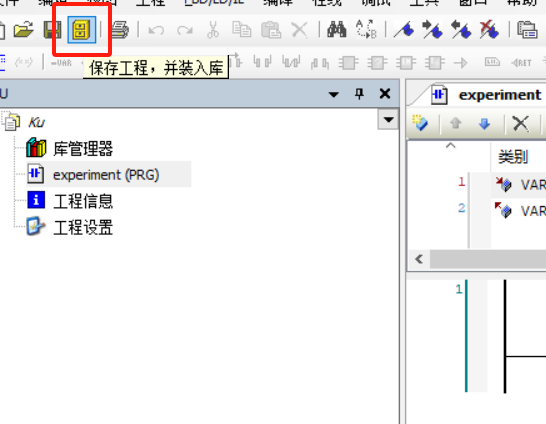Click the save project and install library icon

[x=81, y=30]
